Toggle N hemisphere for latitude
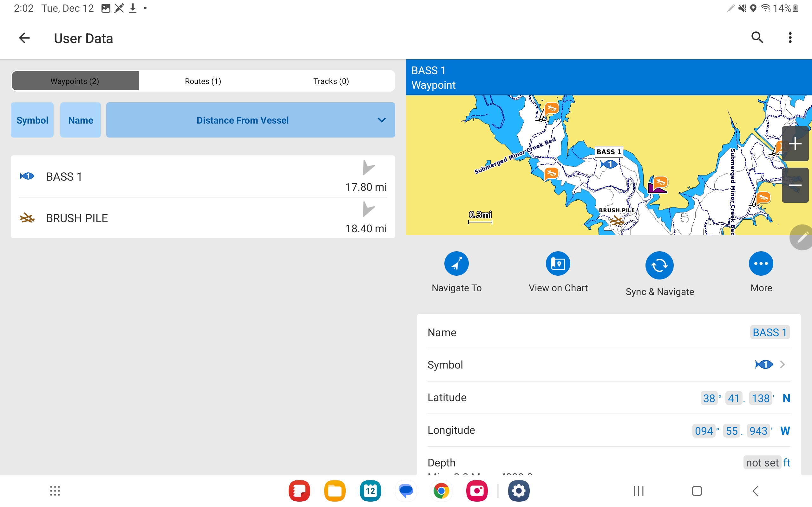 coord(786,398)
